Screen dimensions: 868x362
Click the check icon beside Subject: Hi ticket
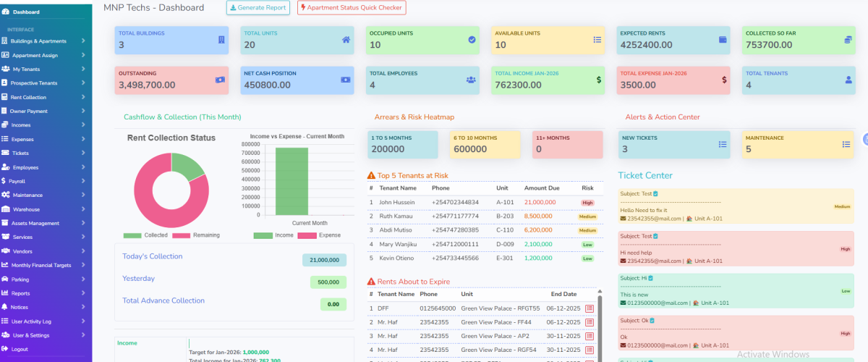(x=651, y=278)
